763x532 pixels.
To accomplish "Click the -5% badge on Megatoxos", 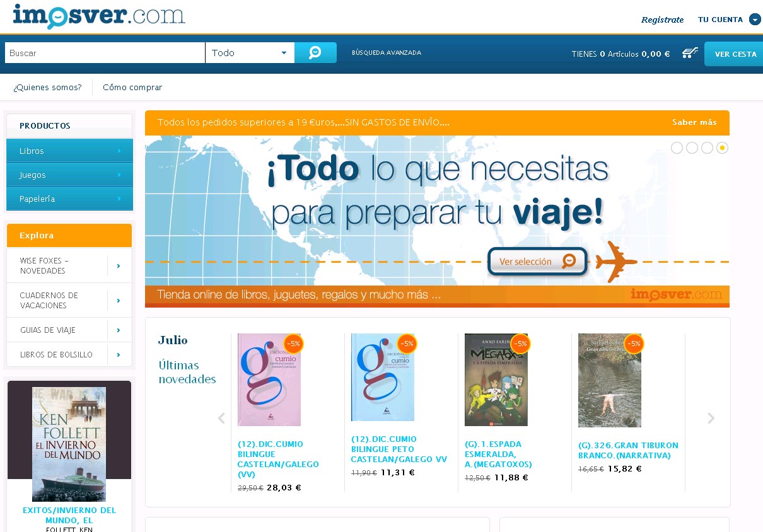I will coord(520,344).
